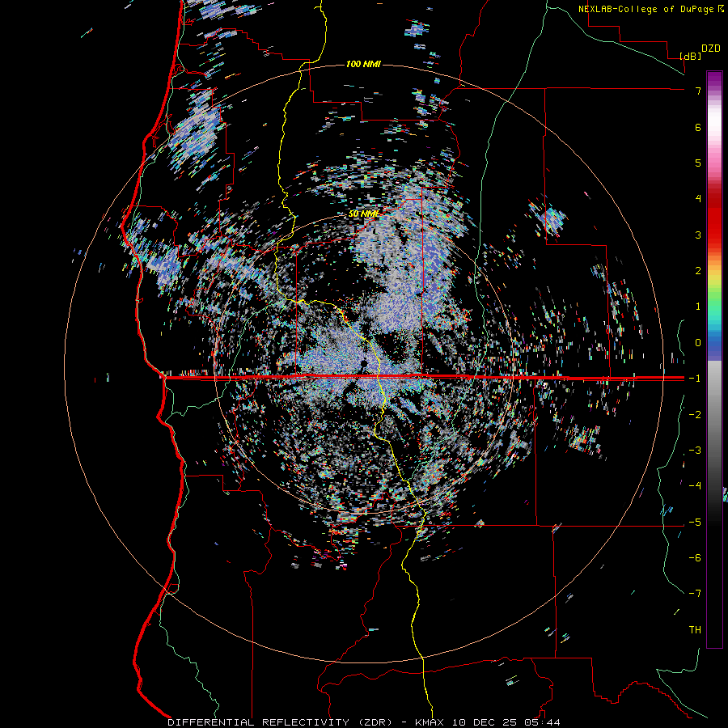Click the [dB] unit label
The width and height of the screenshot is (728, 728).
691,56
